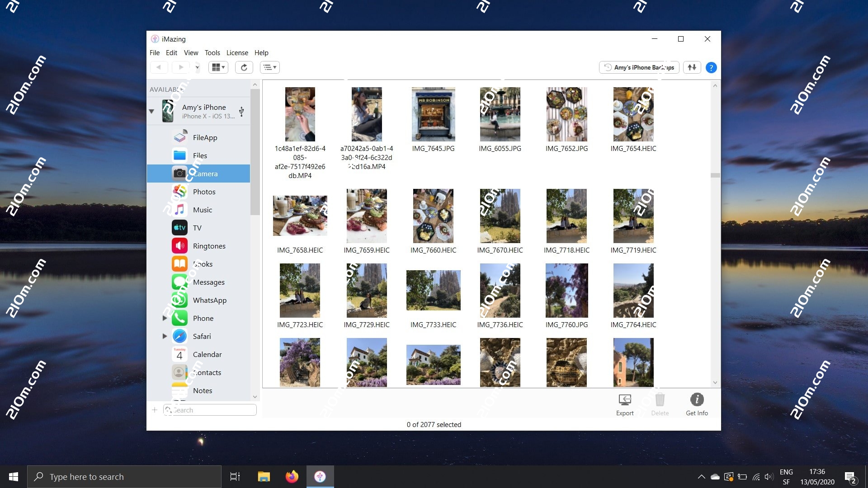The height and width of the screenshot is (488, 868).
Task: Click the blue help question mark icon
Action: click(711, 67)
